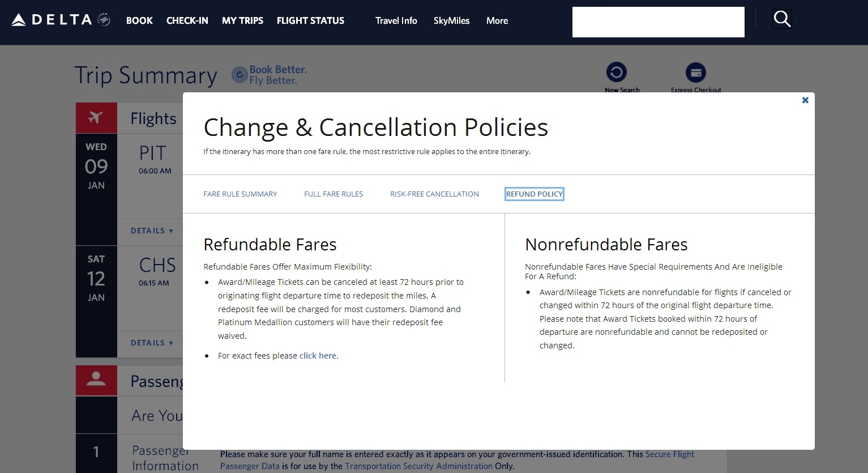This screenshot has height=473, width=868.
Task: Close the Change & Cancellation Policies dialog
Action: [x=805, y=100]
